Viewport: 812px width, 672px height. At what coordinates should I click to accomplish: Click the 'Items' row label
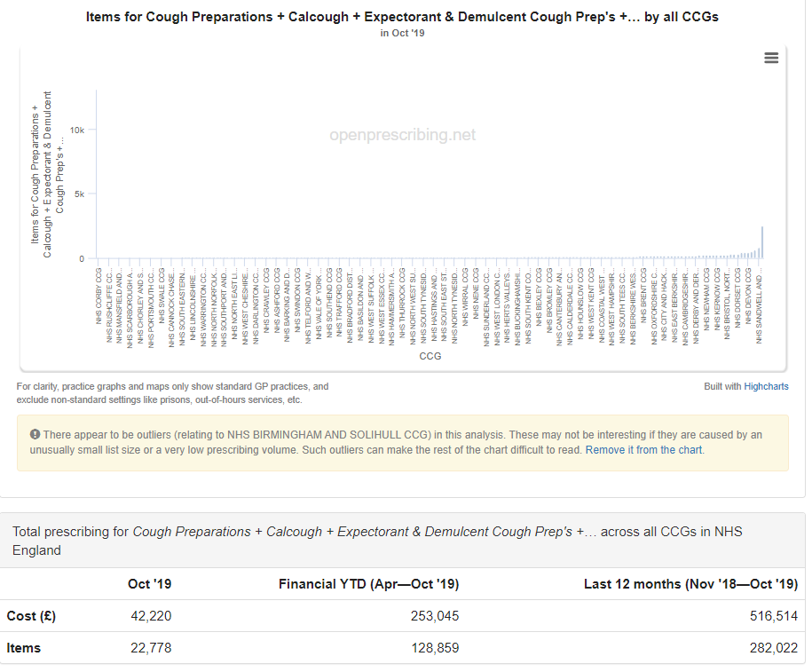pos(23,648)
